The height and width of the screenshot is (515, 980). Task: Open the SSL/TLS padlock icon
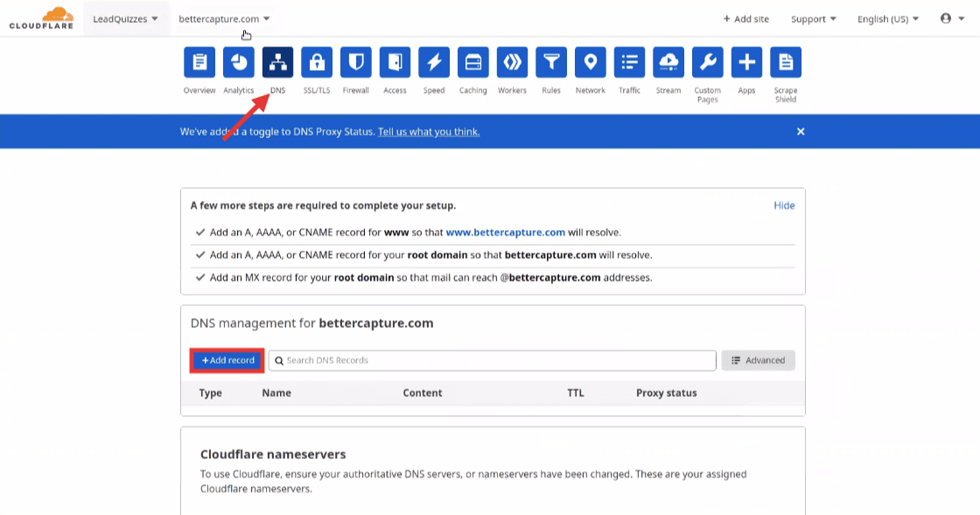coord(317,62)
